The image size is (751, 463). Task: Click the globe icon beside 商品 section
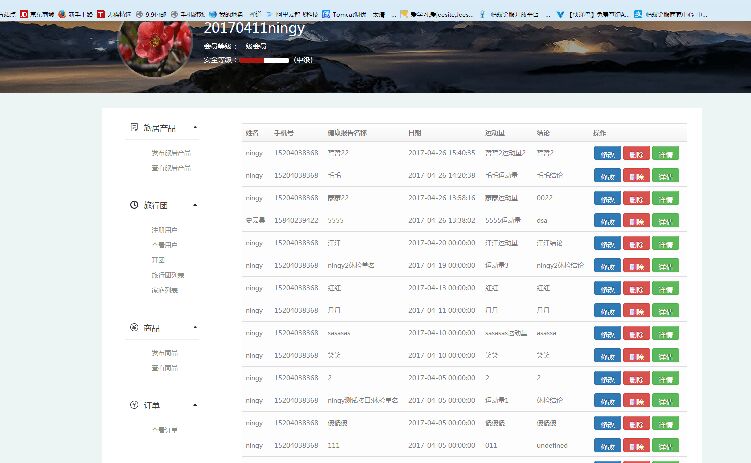click(134, 328)
